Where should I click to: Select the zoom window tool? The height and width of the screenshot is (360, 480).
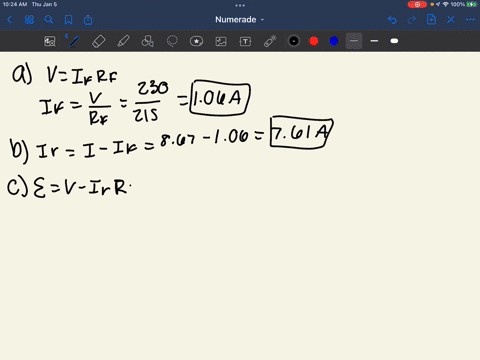click(50, 41)
